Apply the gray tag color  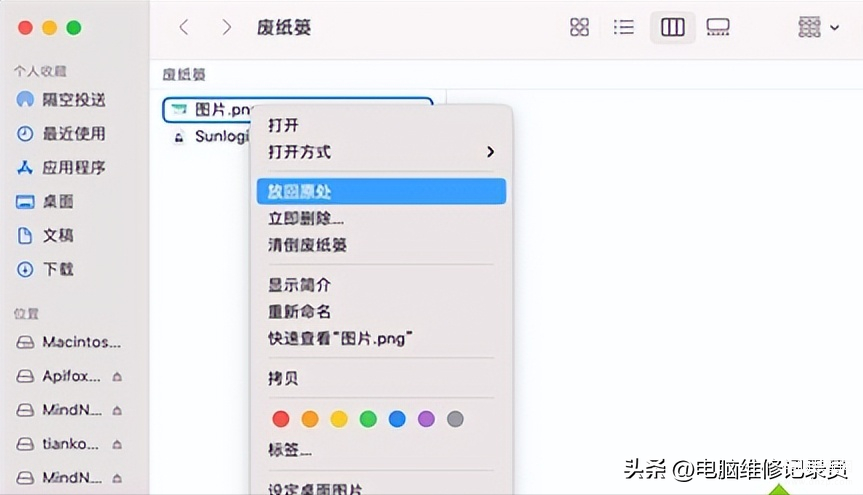(x=455, y=419)
